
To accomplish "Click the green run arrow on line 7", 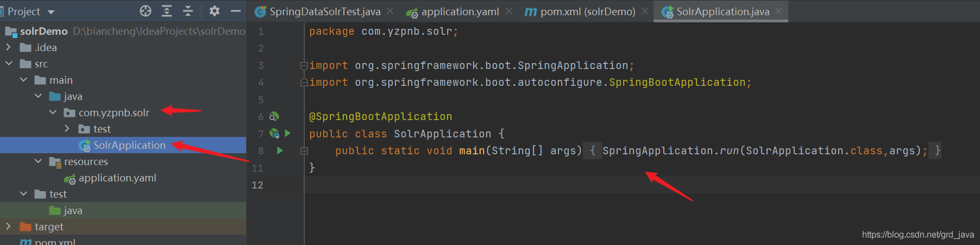I will 288,133.
